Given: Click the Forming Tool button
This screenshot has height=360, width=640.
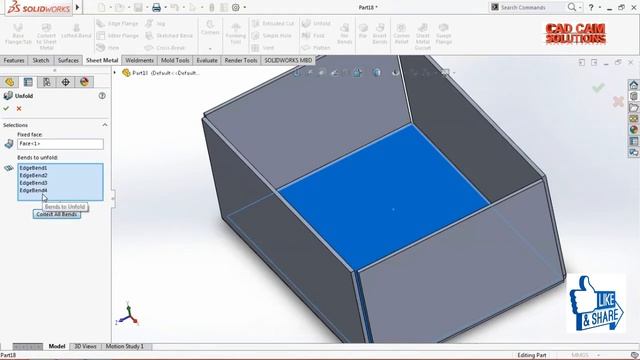Looking at the screenshot, I should [x=236, y=33].
